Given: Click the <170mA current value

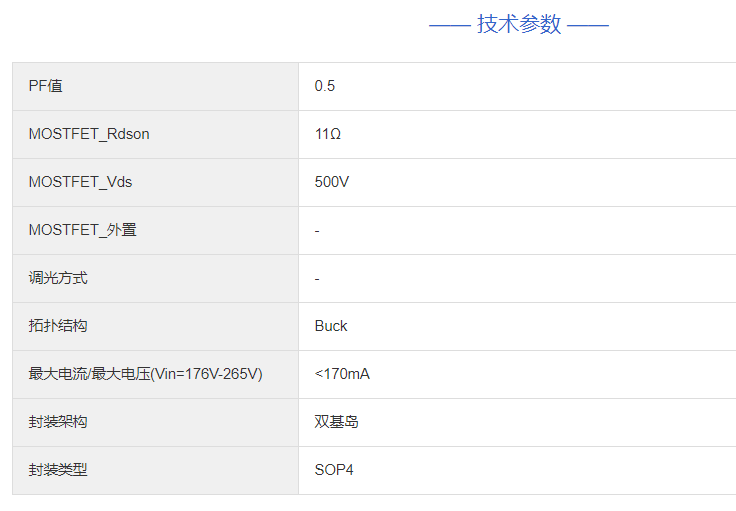Looking at the screenshot, I should 342,374.
